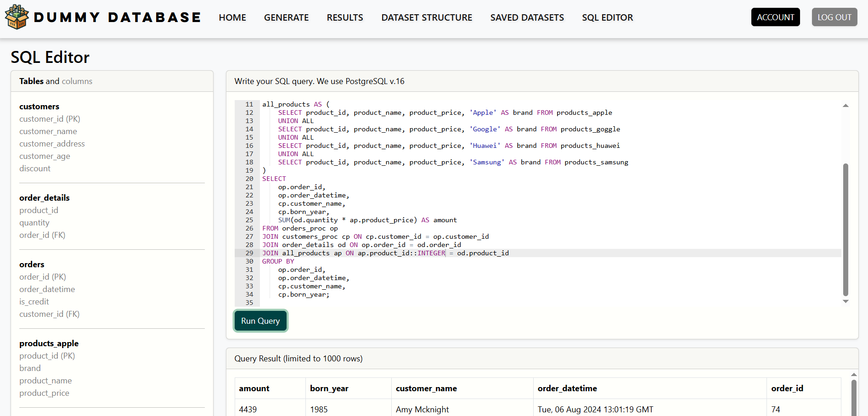Navigate to DATASET STRUCTURE
Screen dimensions: 868x416
click(427, 17)
